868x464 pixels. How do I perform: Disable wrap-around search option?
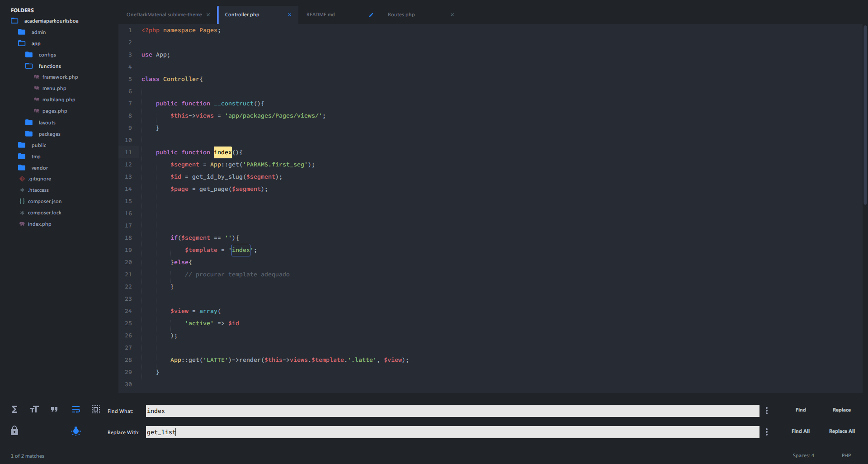(x=76, y=409)
